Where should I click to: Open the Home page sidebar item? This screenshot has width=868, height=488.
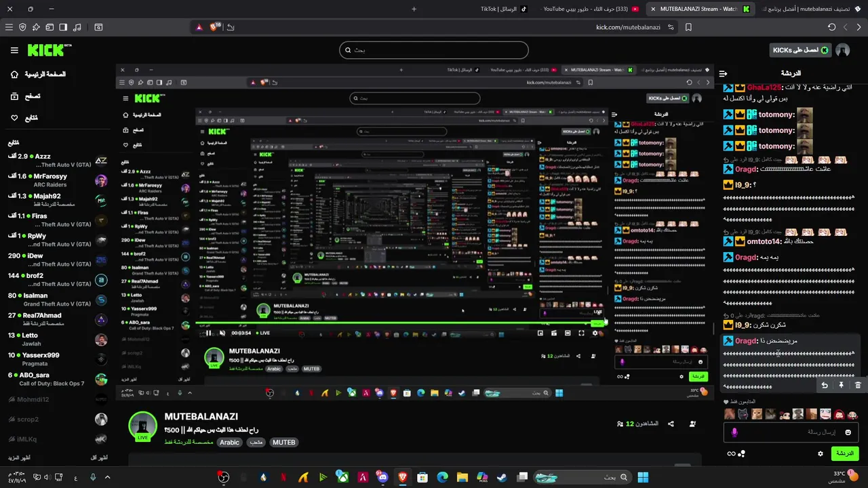point(39,74)
